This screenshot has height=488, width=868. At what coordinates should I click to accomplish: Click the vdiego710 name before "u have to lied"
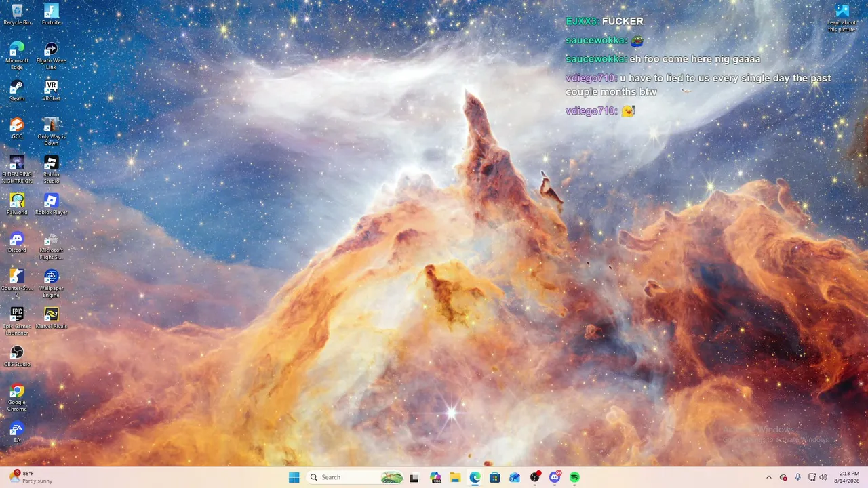click(591, 78)
